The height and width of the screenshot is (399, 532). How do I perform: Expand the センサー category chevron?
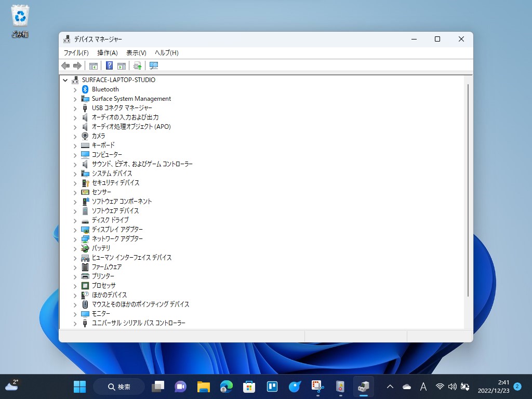(x=75, y=192)
